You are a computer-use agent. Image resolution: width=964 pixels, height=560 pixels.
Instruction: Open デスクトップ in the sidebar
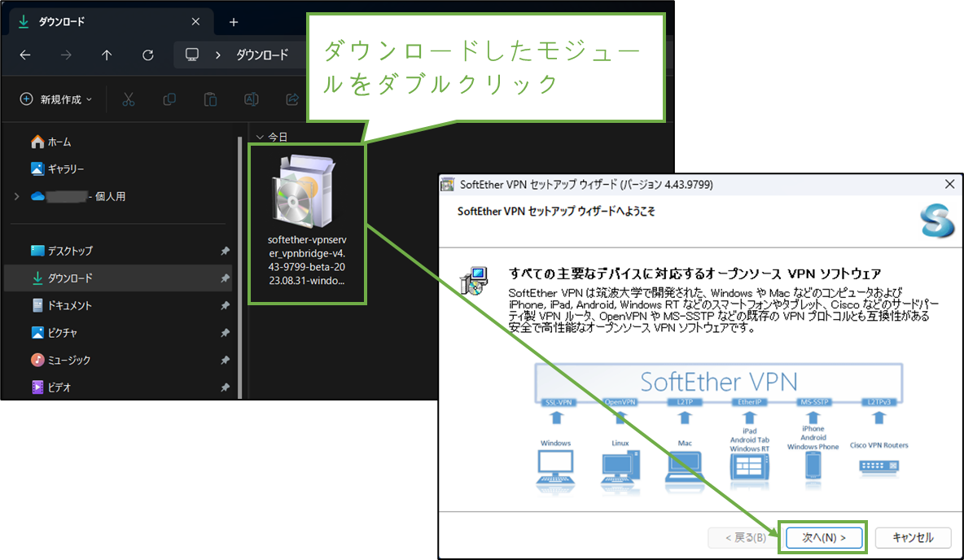pos(62,251)
